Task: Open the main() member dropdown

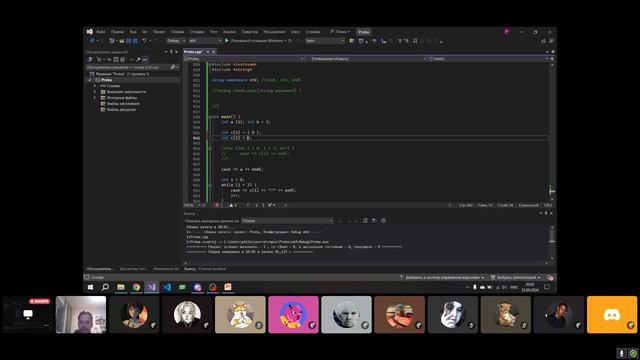Action: (488, 59)
